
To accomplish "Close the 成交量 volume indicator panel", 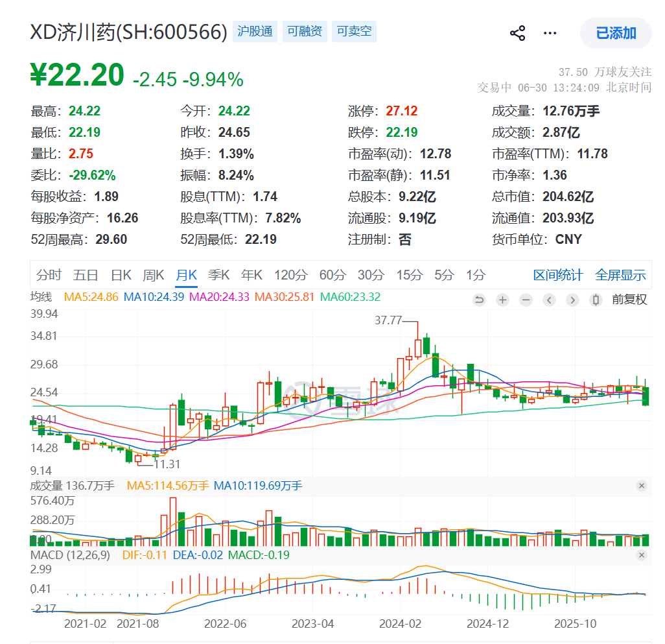I will [642, 486].
